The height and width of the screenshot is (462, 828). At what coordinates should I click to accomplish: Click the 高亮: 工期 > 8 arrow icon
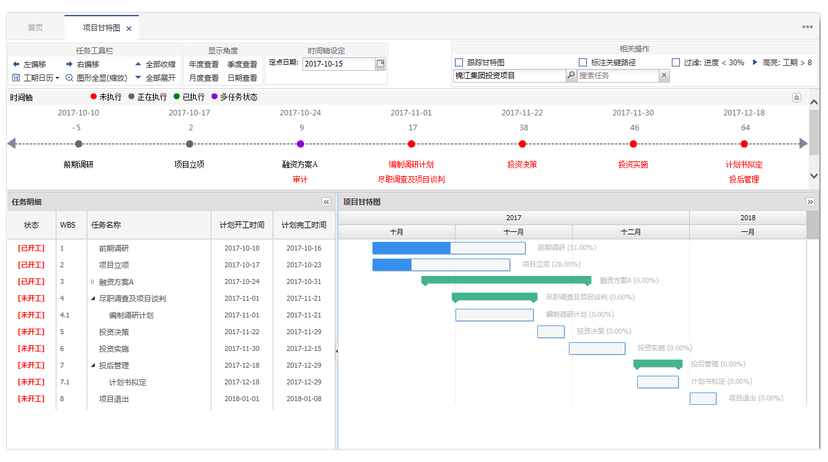(x=755, y=62)
